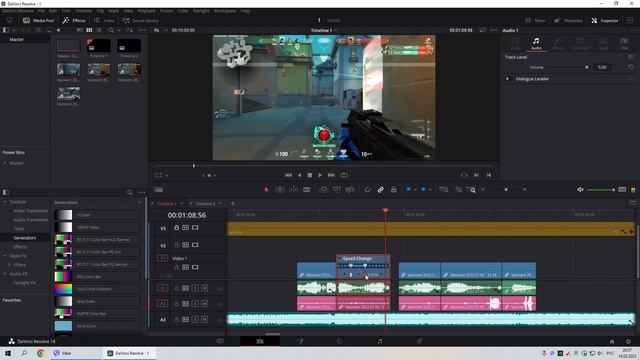Expand the Open FX tree section
Image resolution: width=640 pixels, height=360 pixels.
tap(5, 256)
